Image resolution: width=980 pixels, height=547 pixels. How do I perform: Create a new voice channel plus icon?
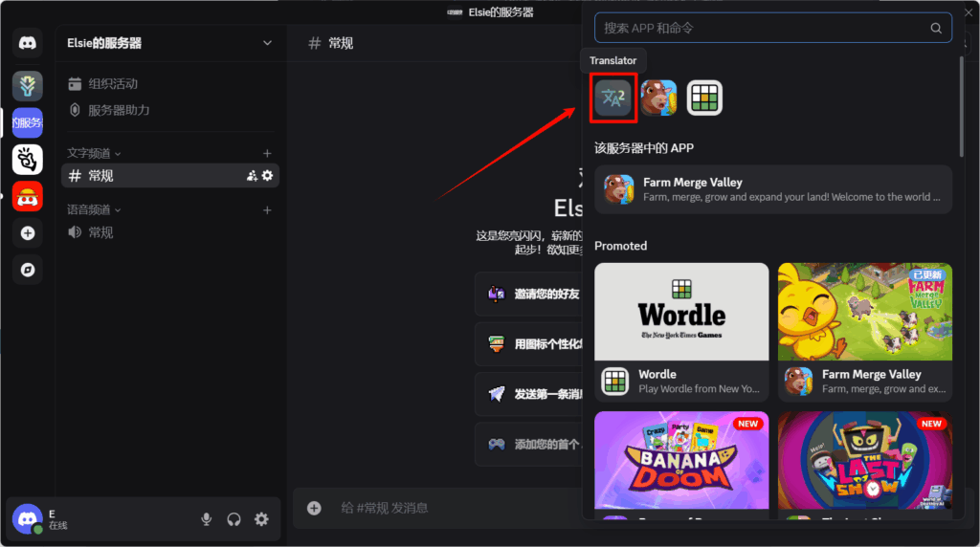point(267,209)
